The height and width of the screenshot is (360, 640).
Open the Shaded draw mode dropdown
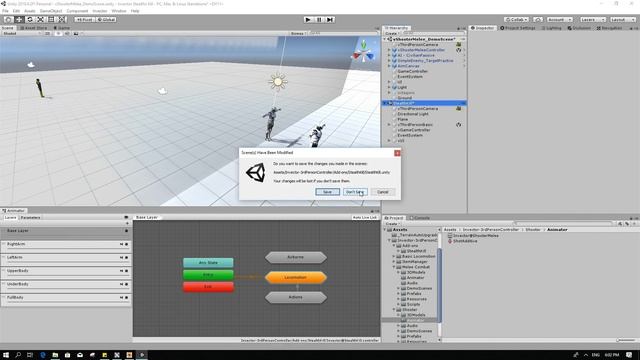point(21,33)
